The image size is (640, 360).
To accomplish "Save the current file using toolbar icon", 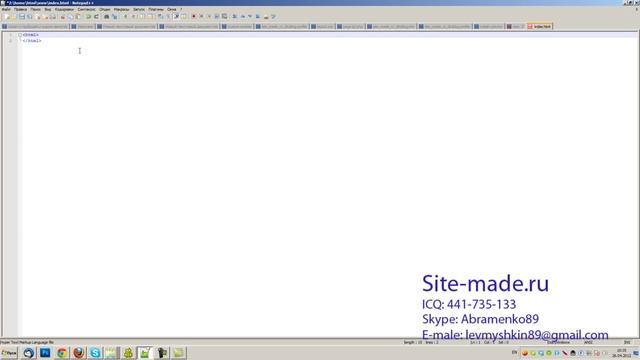I will coord(22,16).
